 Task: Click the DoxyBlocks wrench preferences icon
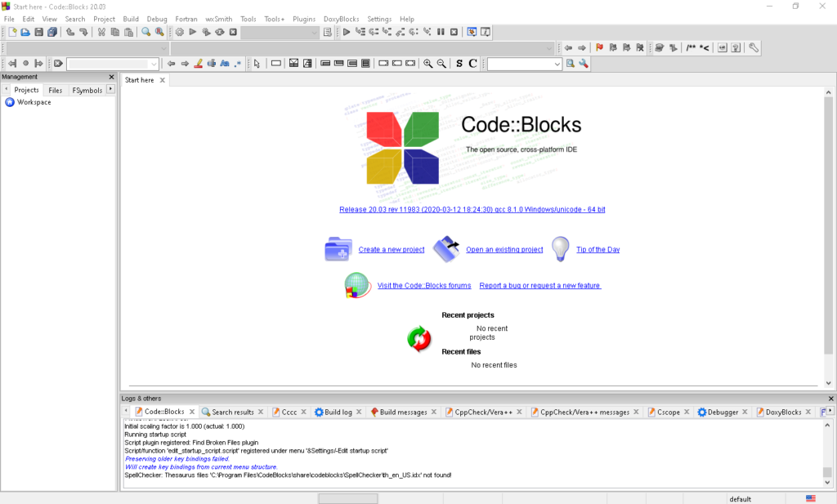753,48
